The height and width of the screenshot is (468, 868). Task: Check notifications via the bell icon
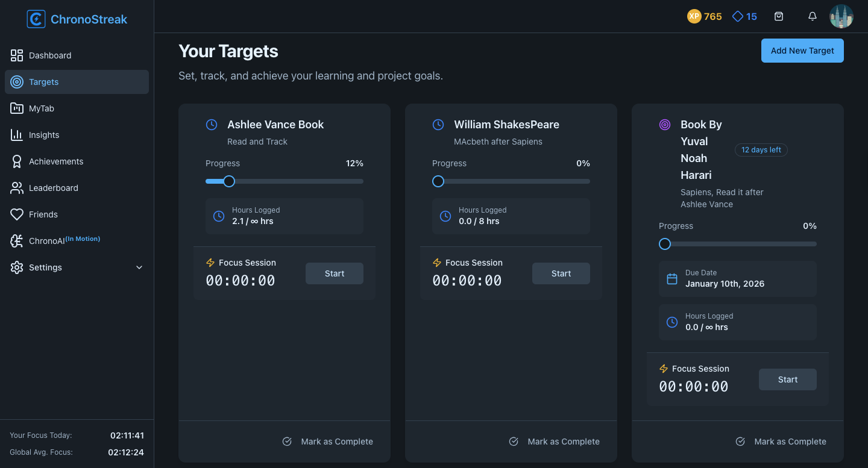(x=813, y=16)
